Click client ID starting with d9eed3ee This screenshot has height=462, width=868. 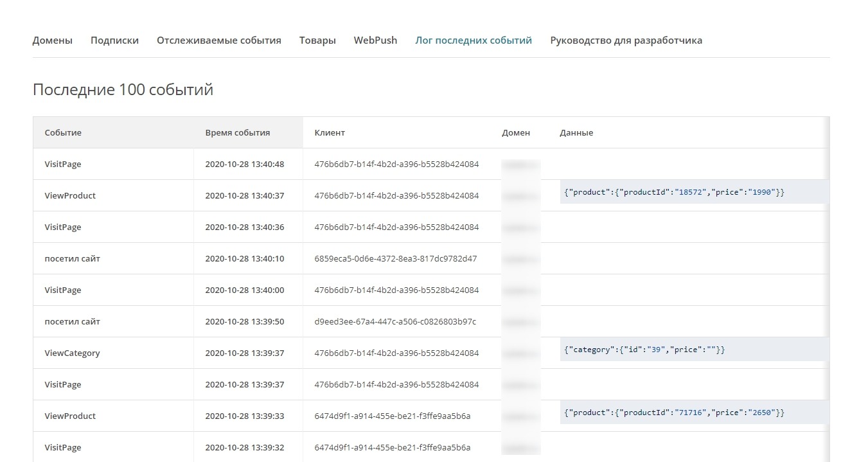click(x=395, y=321)
